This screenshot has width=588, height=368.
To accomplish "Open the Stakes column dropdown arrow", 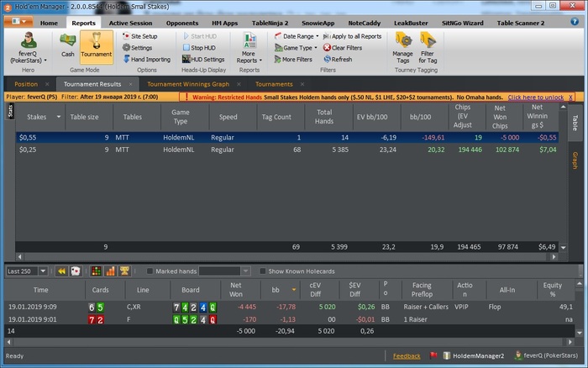I will coord(59,117).
